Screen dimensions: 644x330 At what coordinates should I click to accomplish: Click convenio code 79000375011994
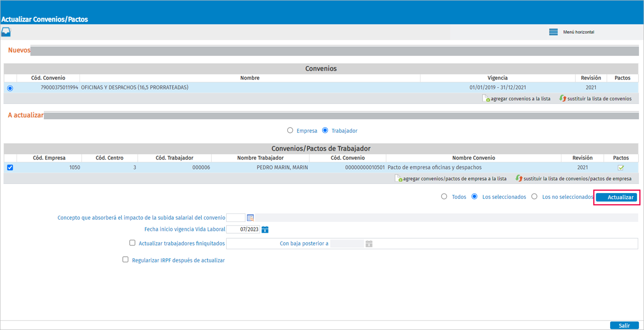59,88
